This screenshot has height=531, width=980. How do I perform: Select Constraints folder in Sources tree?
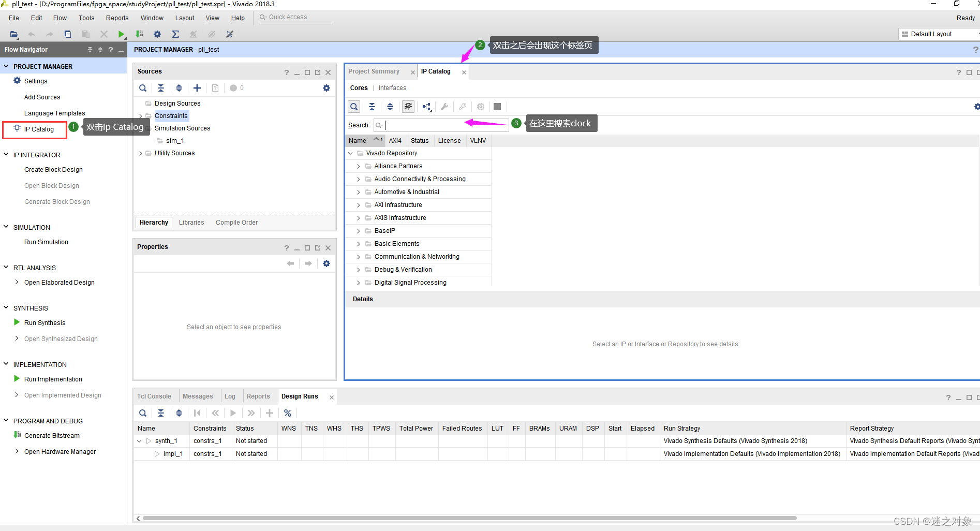pyautogui.click(x=171, y=116)
